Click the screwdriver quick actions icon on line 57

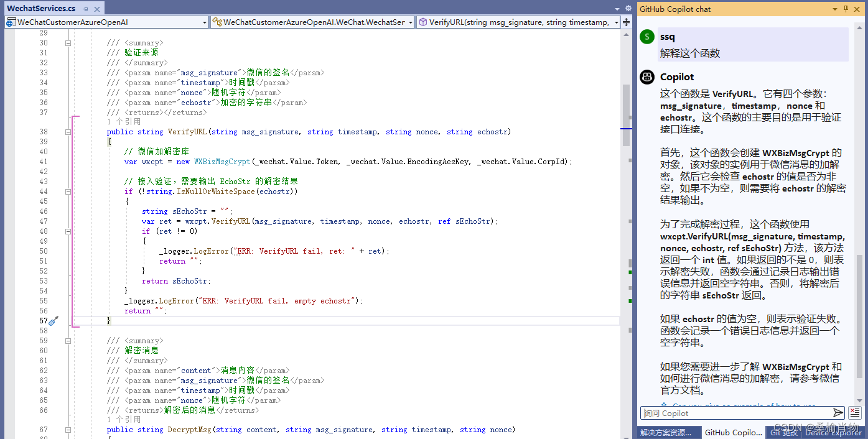tap(54, 321)
